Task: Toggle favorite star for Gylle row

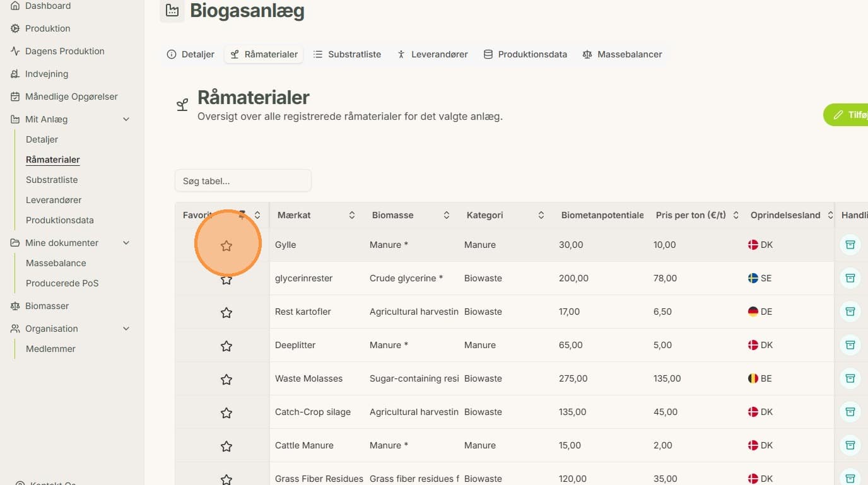Action: (226, 245)
